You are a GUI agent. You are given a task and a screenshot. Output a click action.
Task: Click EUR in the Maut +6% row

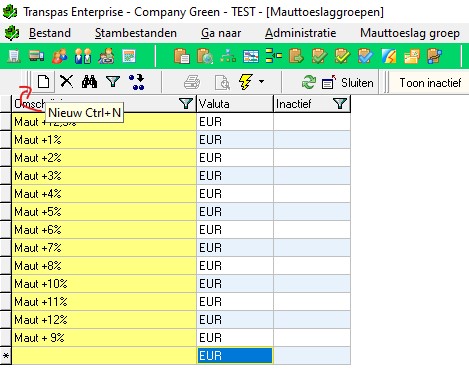point(235,230)
